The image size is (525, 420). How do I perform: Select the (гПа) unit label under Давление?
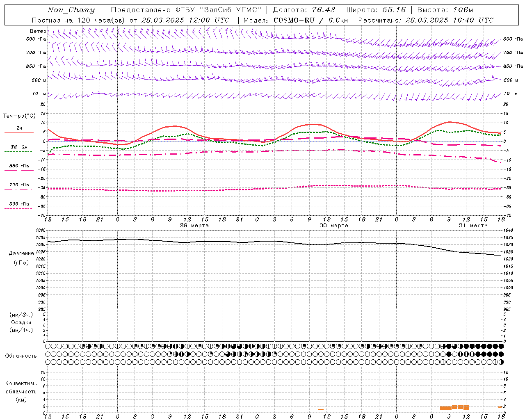coord(21,263)
